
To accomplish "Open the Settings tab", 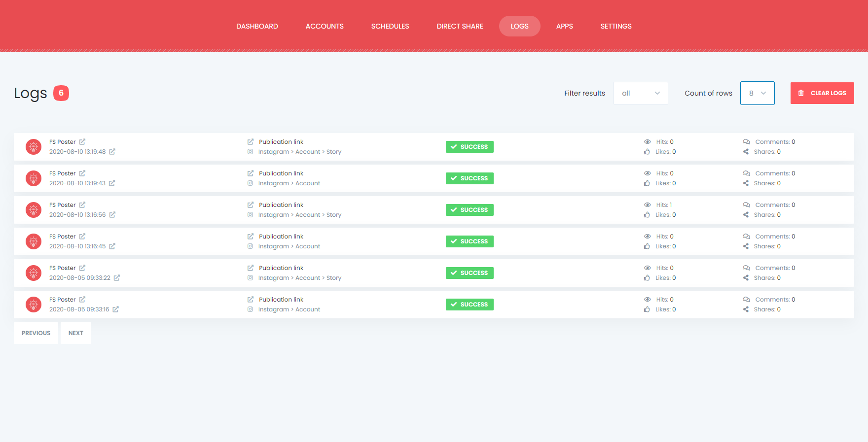I will [x=616, y=26].
